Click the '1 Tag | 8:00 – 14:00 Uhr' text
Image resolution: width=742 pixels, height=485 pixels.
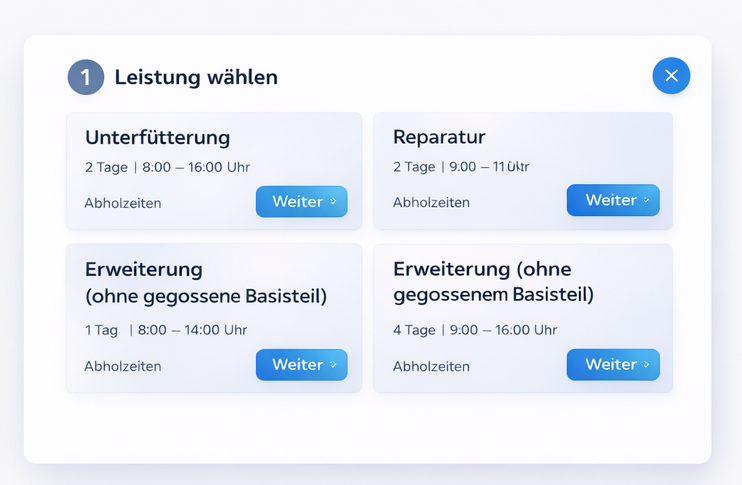click(x=166, y=330)
